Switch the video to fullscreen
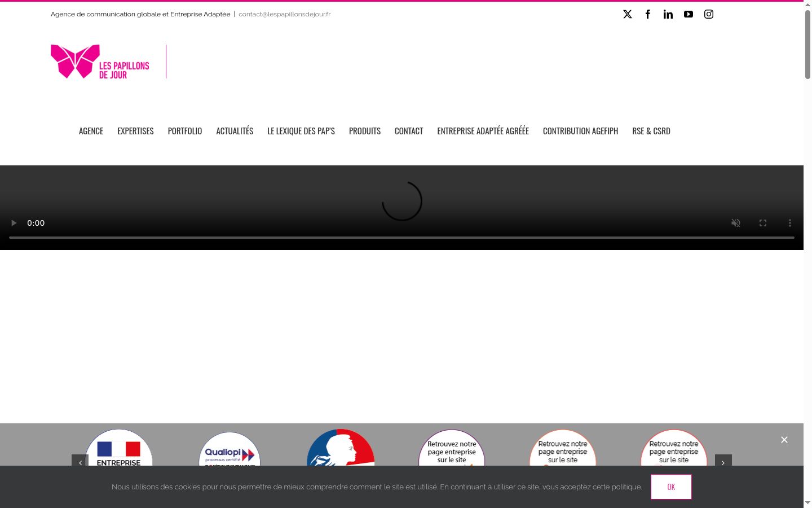 (x=763, y=223)
